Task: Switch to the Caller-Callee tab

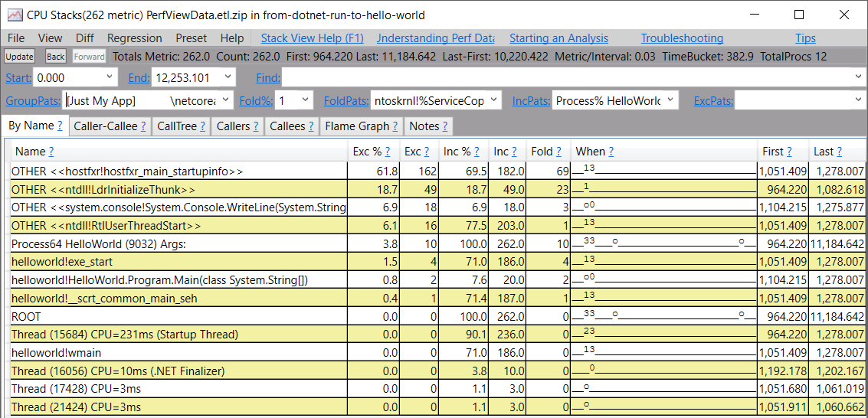Action: click(x=109, y=126)
